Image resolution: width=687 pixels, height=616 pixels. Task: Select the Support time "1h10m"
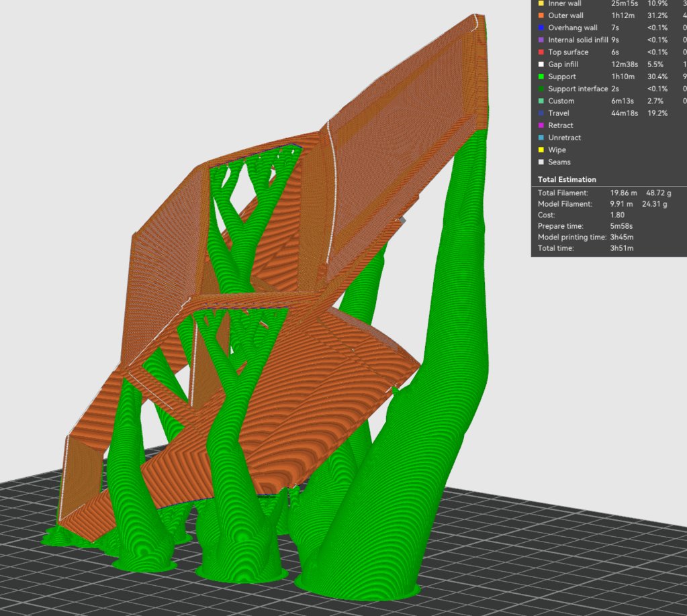(x=623, y=76)
